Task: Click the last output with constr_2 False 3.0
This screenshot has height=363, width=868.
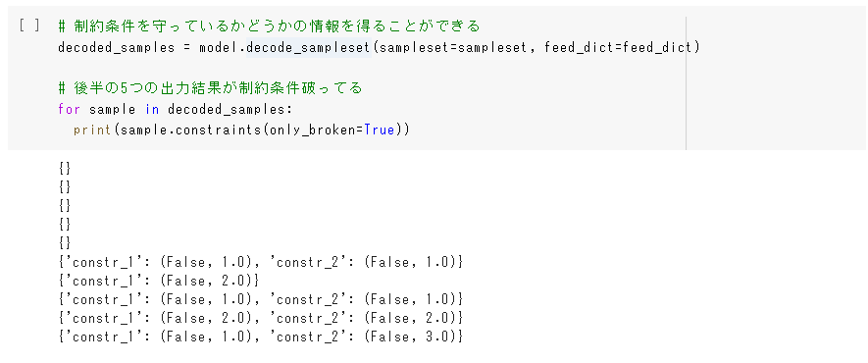Action: 260,337
